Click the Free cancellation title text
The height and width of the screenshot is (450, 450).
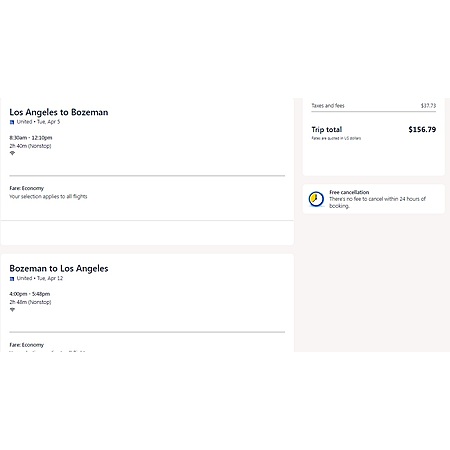349,192
